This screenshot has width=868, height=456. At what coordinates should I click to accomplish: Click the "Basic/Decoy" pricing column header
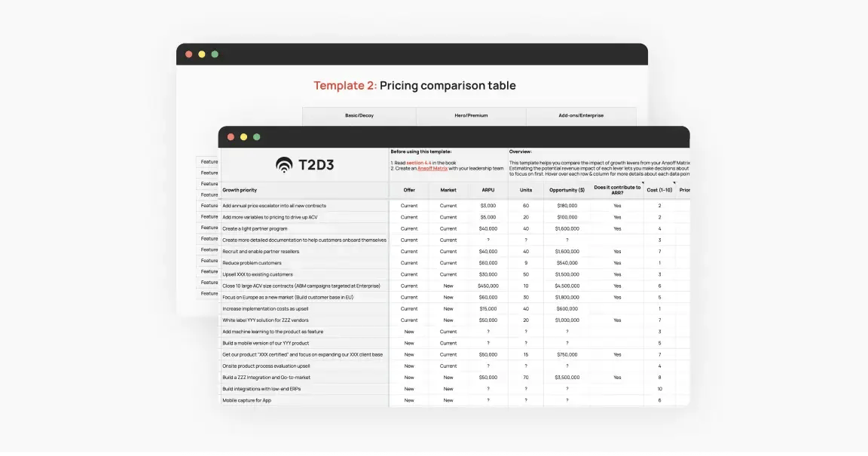pyautogui.click(x=359, y=115)
